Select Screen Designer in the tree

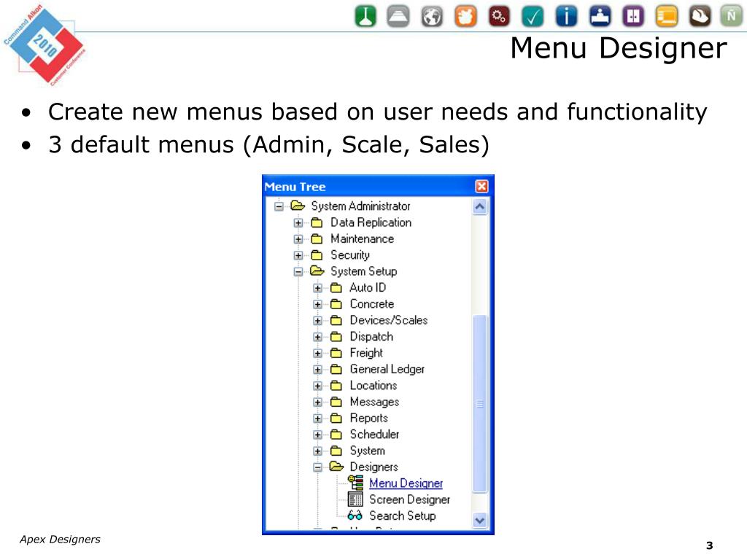coord(409,499)
